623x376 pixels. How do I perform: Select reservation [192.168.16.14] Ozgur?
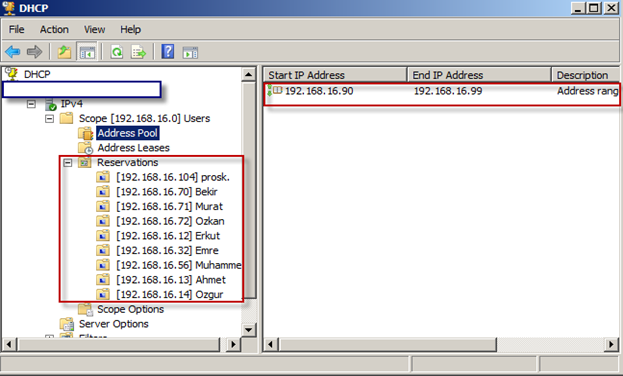coord(170,295)
